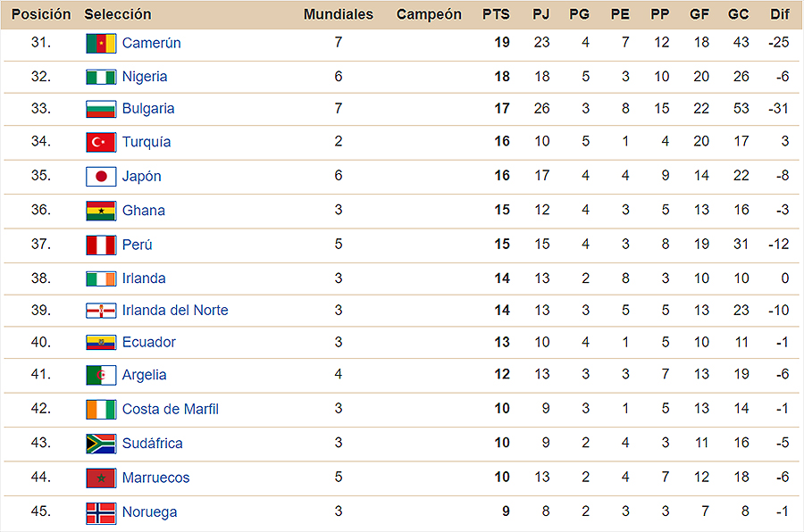
Task: Click the Irlanda del Norte flag icon
Action: tap(101, 311)
